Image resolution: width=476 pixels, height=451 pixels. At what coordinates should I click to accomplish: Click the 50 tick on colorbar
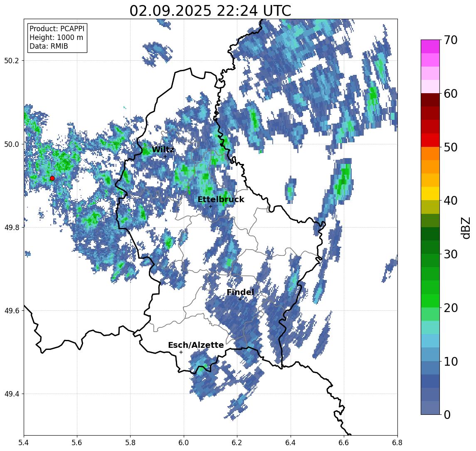450,147
